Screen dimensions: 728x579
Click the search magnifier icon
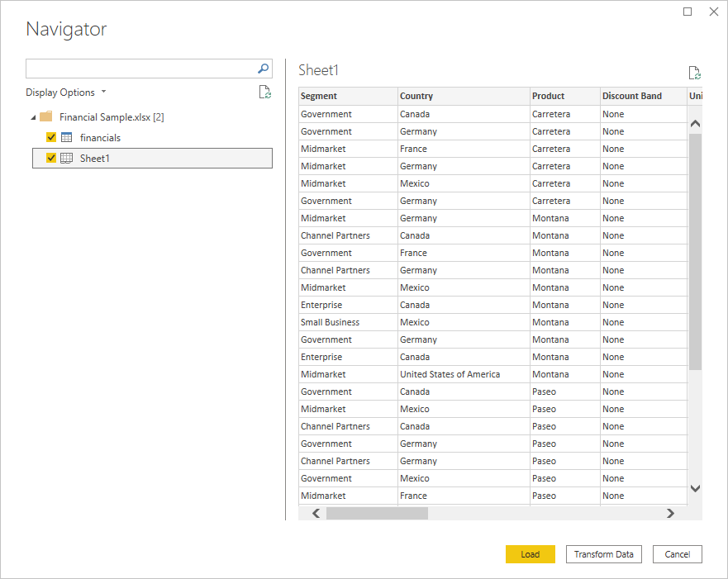tap(263, 68)
